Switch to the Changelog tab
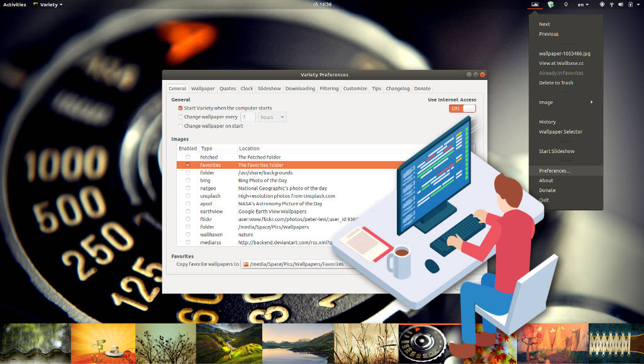Image resolution: width=644 pixels, height=364 pixels. [x=397, y=88]
